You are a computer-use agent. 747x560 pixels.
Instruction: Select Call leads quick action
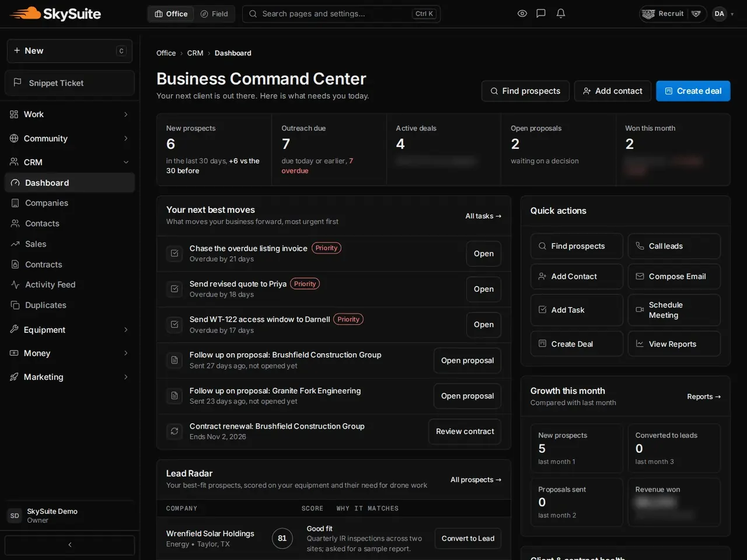click(x=674, y=246)
